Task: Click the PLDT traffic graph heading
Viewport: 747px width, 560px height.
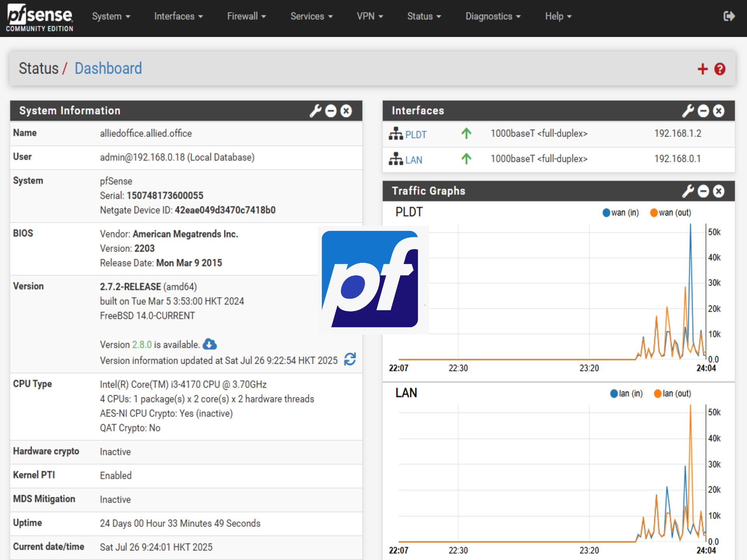Action: (409, 212)
